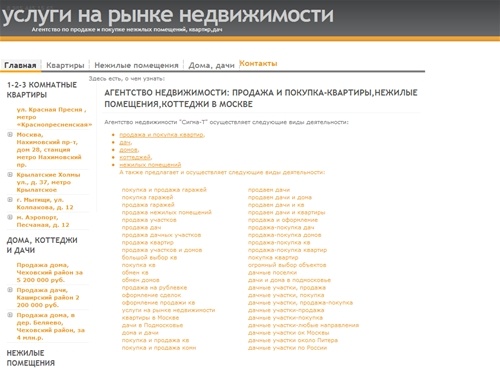Open м. Аэропорт, Песчаная, д. 12 link
The image size is (500, 375).
pyautogui.click(x=43, y=221)
